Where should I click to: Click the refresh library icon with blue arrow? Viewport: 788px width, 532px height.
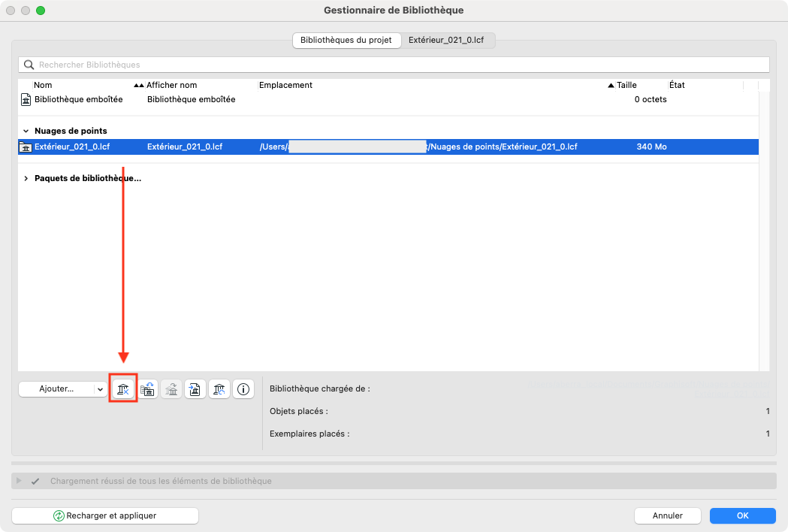[219, 389]
